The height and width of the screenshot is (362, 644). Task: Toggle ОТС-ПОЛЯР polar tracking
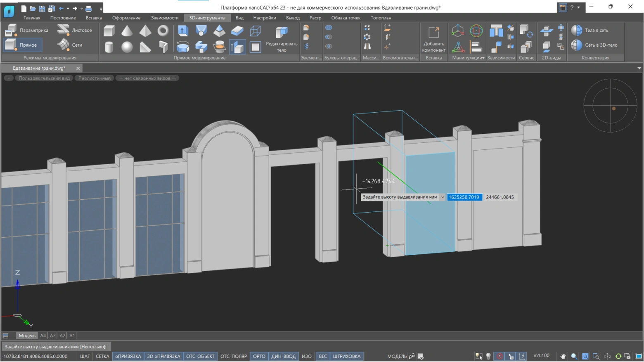pos(233,356)
